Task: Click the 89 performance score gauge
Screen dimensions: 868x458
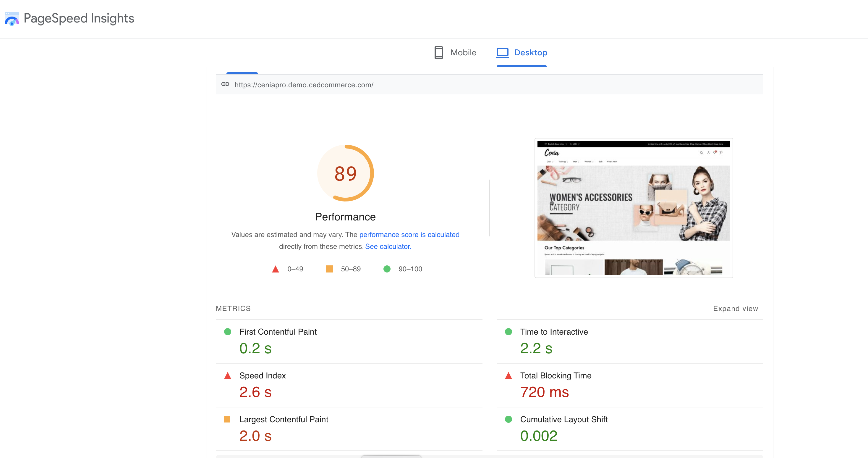Action: (345, 173)
